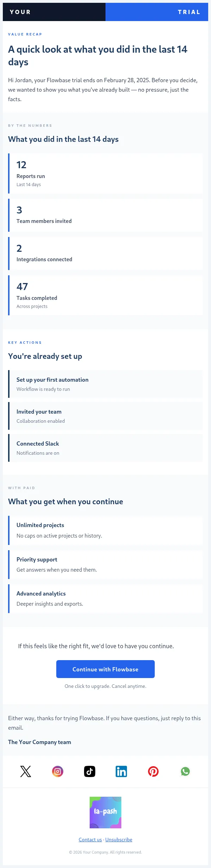The image size is (211, 868).
Task: Open the Pinterest social icon
Action: click(153, 771)
